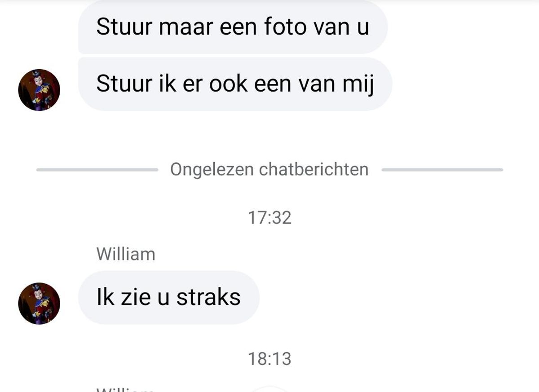Click the word "foto" in the first message
The image size is (539, 392).
pyautogui.click(x=285, y=26)
